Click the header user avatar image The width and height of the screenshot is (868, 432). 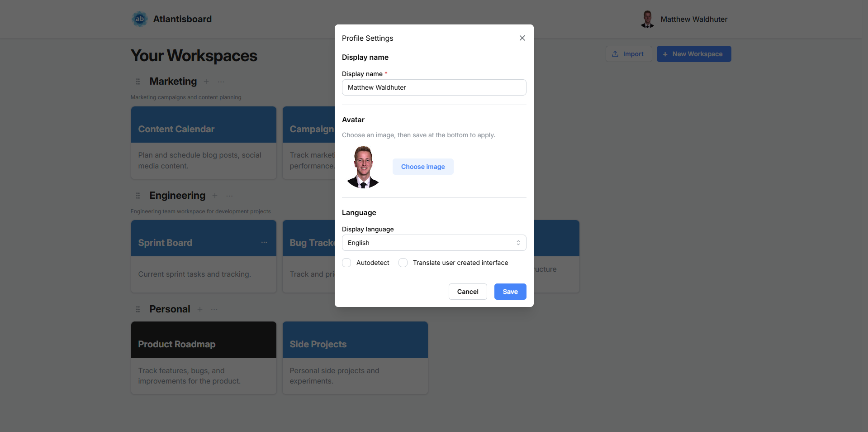click(x=647, y=19)
